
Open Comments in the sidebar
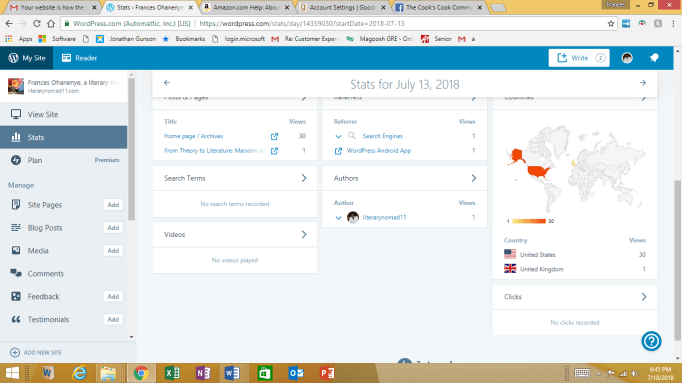[x=45, y=273]
